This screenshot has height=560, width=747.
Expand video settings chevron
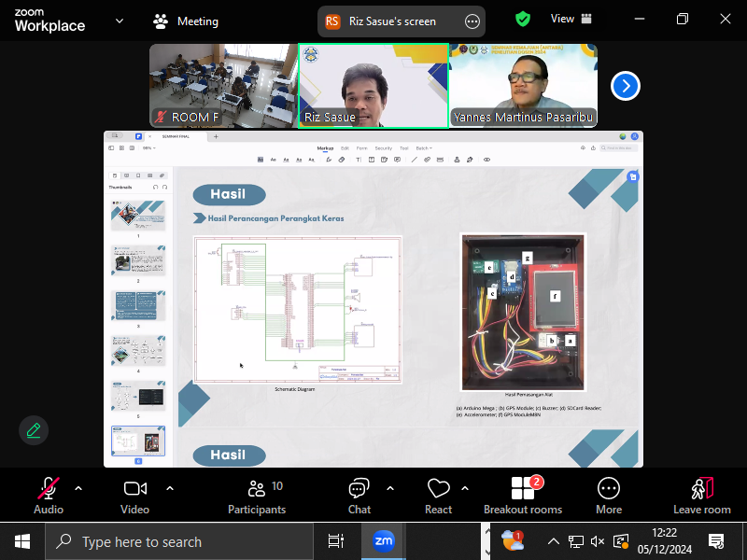point(170,487)
